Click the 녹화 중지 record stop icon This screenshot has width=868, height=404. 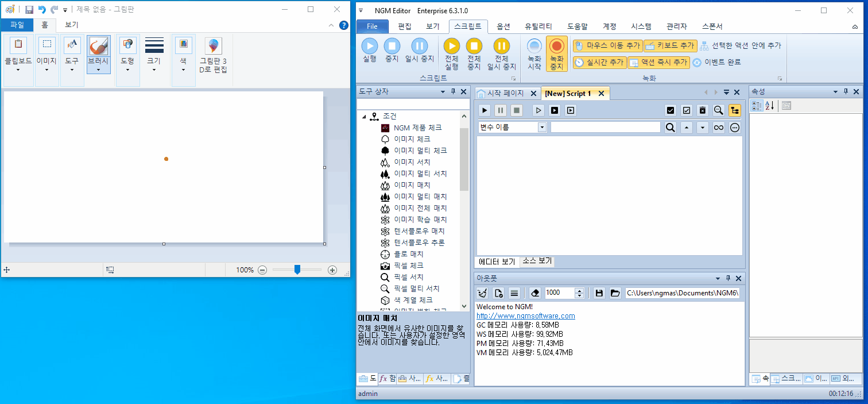click(556, 46)
